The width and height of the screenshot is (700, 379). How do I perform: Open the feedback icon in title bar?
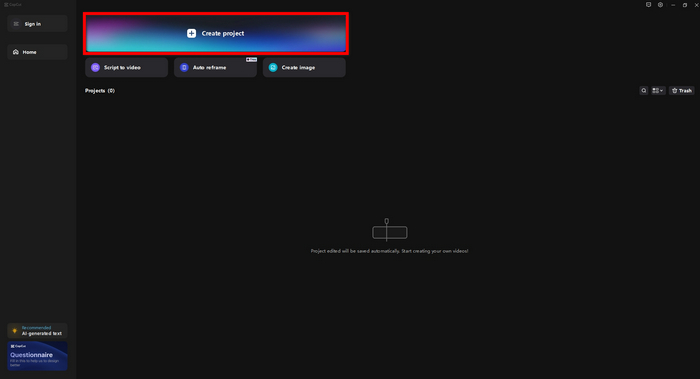(x=648, y=5)
